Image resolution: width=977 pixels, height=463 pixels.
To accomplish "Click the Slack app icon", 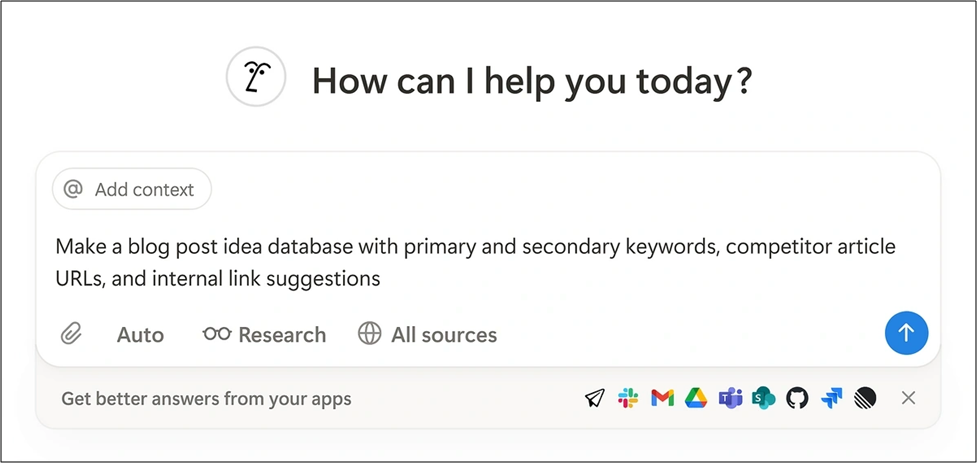I will pos(628,399).
